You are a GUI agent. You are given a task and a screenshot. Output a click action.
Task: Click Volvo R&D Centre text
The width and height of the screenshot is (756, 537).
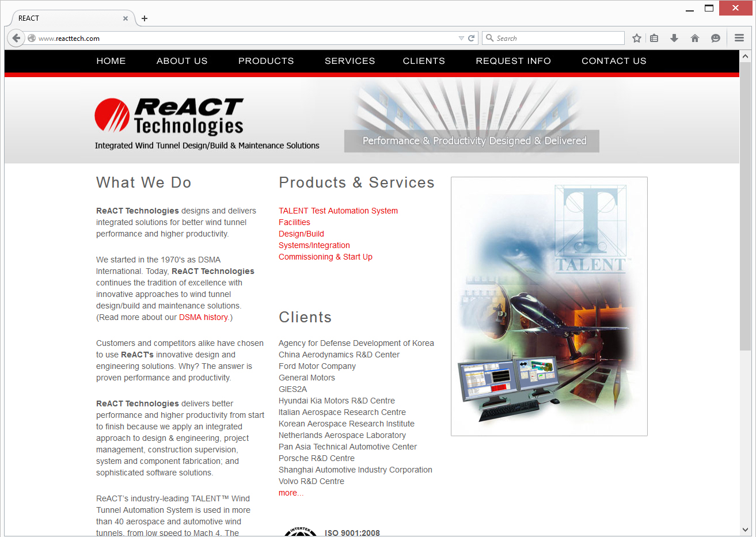pyautogui.click(x=311, y=481)
